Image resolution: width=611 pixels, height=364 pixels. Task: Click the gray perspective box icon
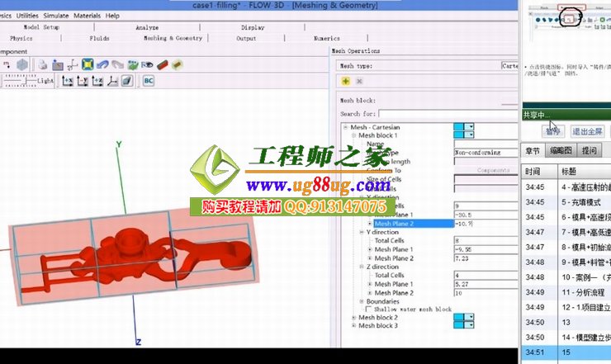(127, 81)
